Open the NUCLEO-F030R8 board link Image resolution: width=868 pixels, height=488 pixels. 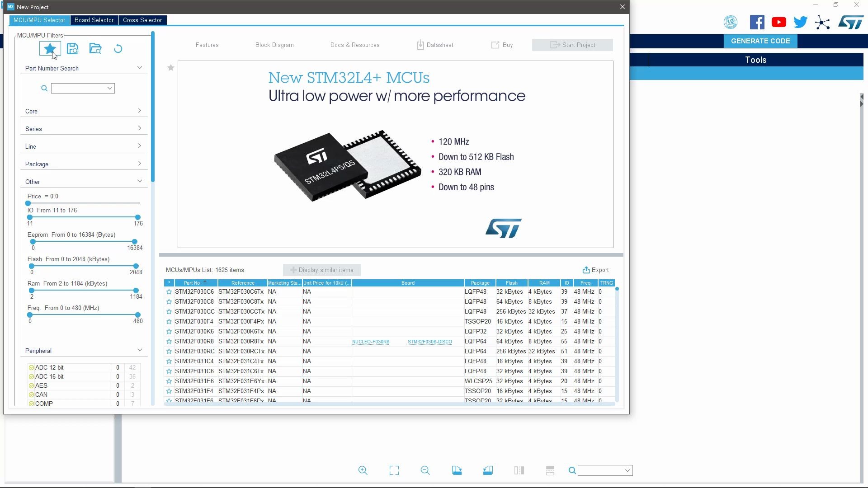click(370, 342)
